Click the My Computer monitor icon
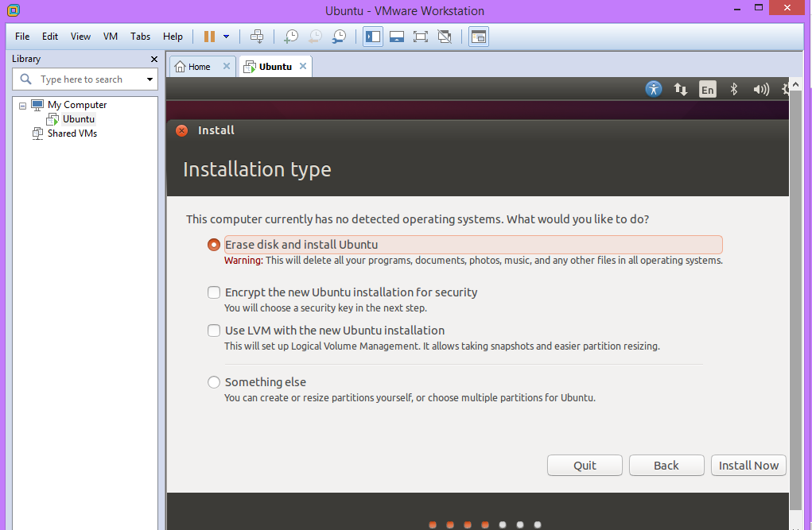The width and height of the screenshot is (812, 530). pyautogui.click(x=37, y=105)
